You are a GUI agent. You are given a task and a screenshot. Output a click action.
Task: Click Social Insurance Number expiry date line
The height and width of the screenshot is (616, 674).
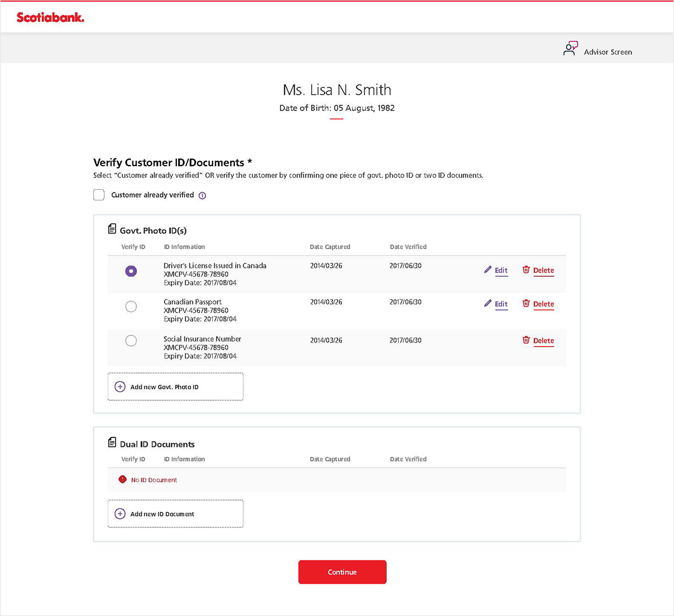click(x=200, y=356)
